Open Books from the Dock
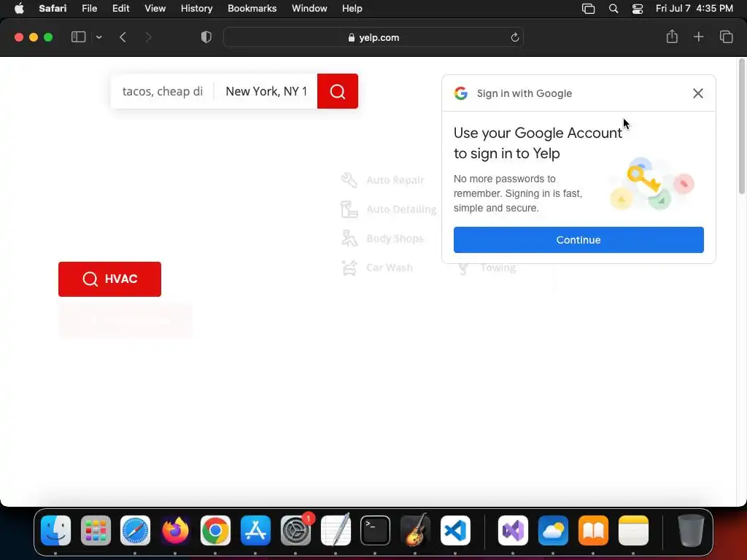The width and height of the screenshot is (747, 560). coord(593,530)
